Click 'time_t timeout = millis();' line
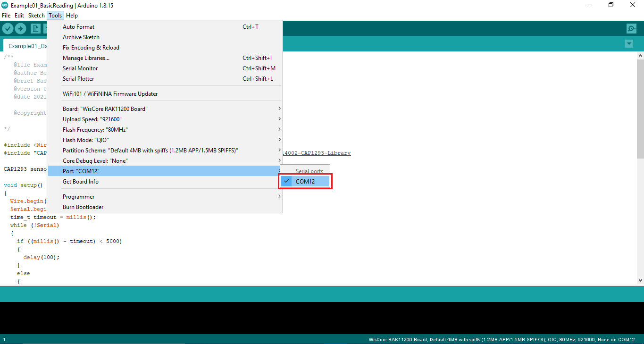Screen dimensions: 644x344 (x=53, y=217)
